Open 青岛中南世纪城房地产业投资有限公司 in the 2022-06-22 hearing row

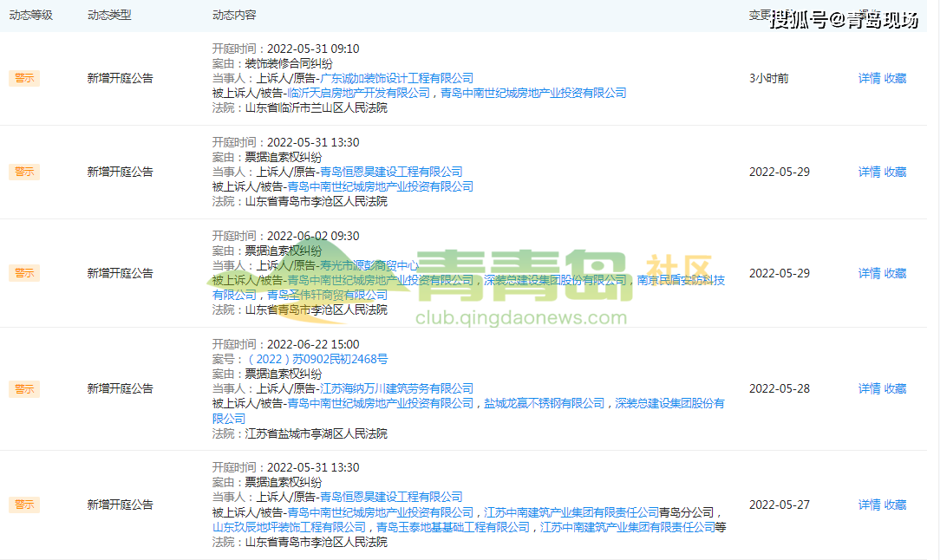click(380, 403)
